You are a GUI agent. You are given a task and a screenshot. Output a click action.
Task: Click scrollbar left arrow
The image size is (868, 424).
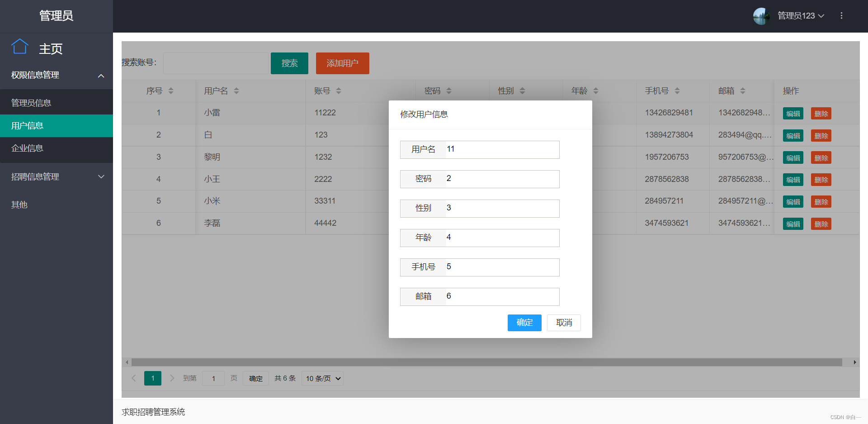point(127,362)
